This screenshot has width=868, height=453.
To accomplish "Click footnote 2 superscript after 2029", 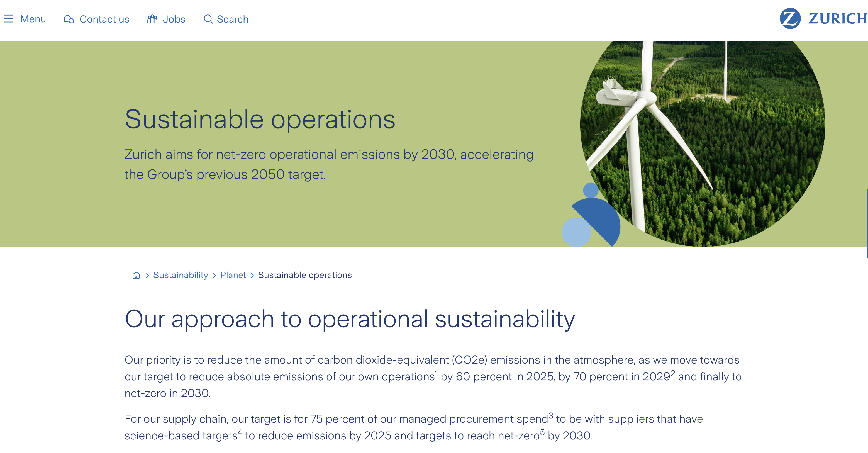I will pos(672,373).
